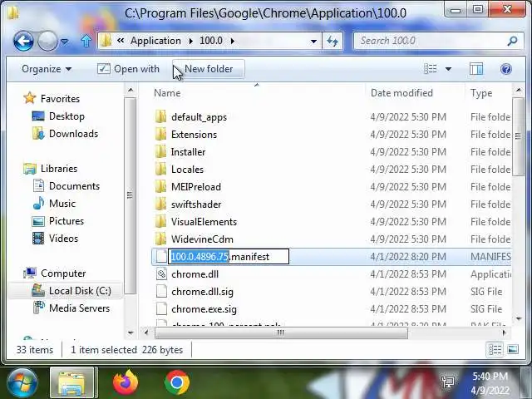Click horizontal scrollbar right arrow
The height and width of the screenshot is (399, 532).
pyautogui.click(x=505, y=332)
